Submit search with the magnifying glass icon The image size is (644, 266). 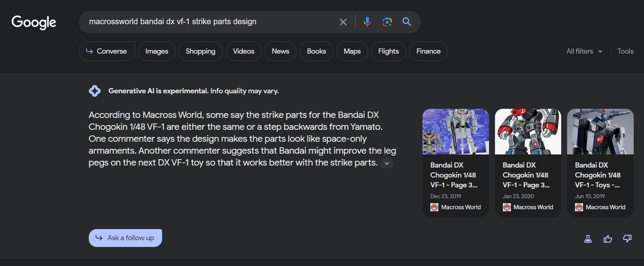pos(407,22)
